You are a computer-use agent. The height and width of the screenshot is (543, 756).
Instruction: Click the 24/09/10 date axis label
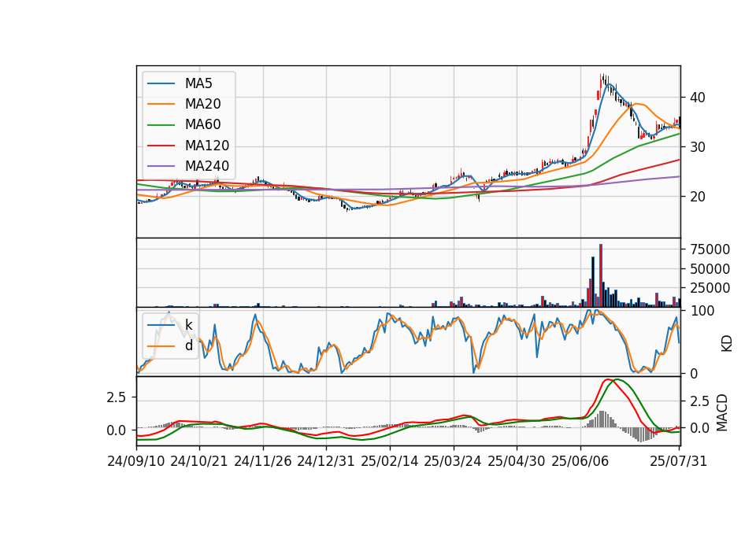tap(136, 462)
